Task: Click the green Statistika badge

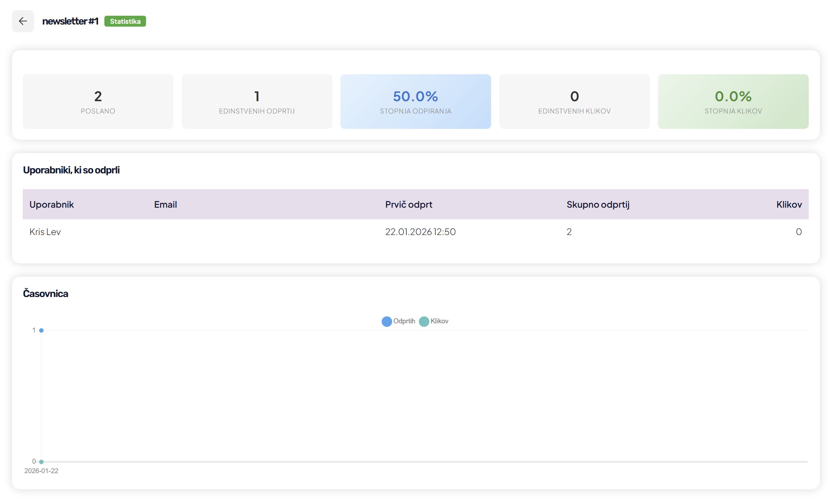Action: pos(125,21)
